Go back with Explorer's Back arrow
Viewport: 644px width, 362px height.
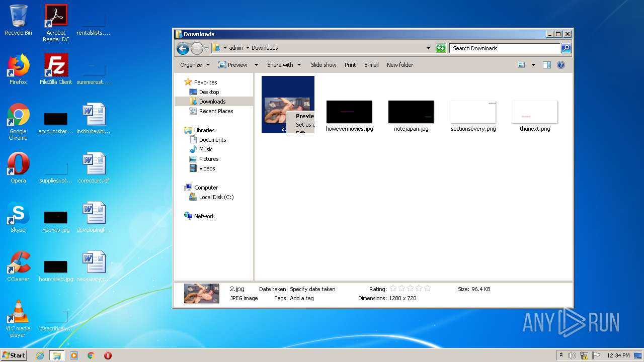[x=183, y=48]
